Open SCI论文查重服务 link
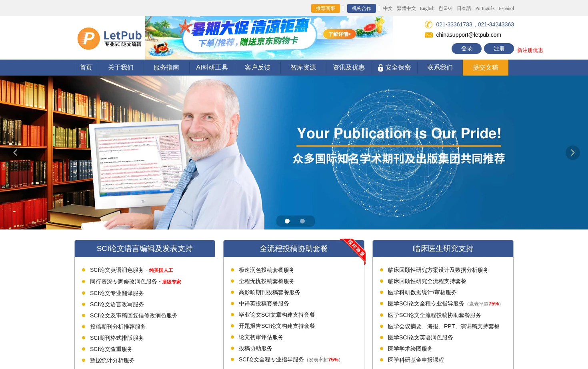The width and height of the screenshot is (588, 369). (x=111, y=349)
